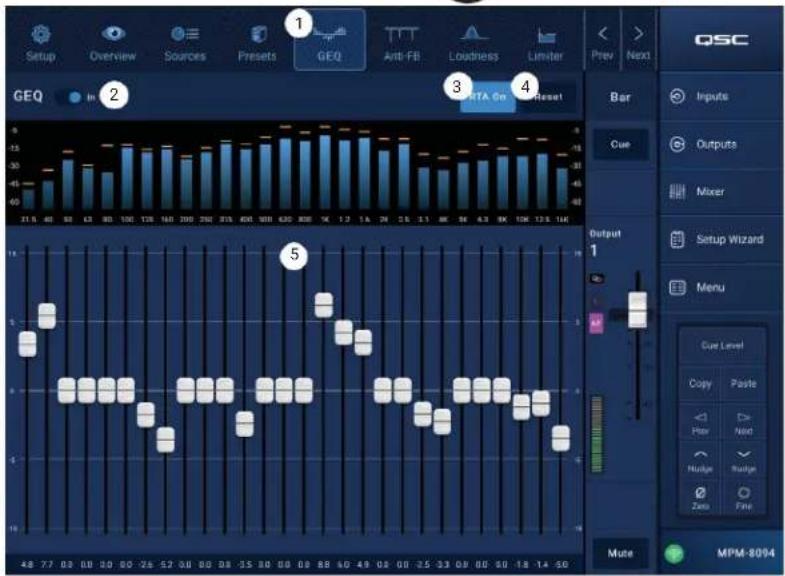
Task: Toggle the RTA On button
Action: click(488, 97)
